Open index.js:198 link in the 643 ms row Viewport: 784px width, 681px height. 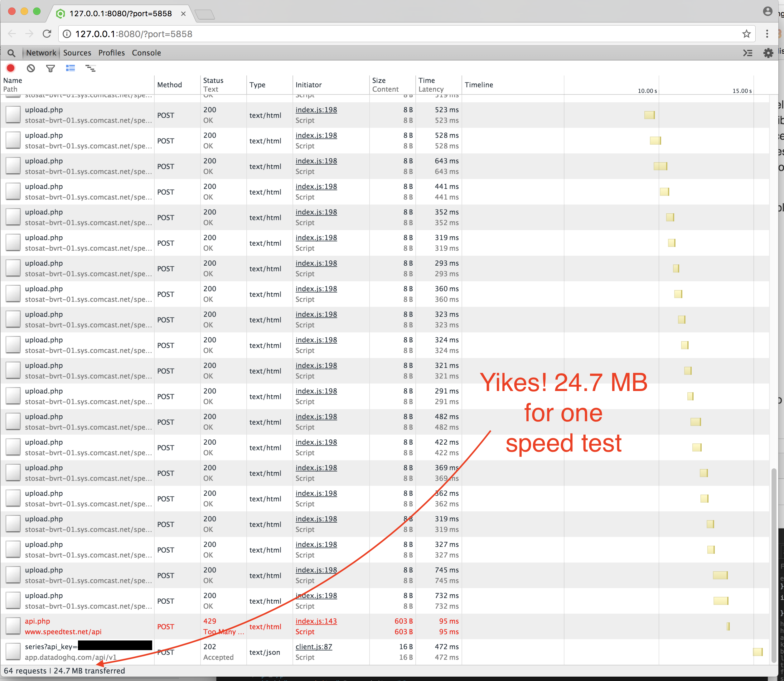point(316,161)
